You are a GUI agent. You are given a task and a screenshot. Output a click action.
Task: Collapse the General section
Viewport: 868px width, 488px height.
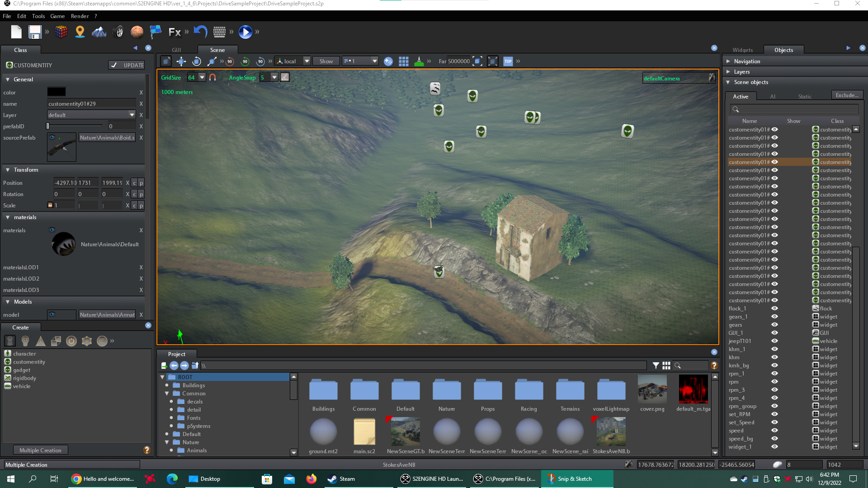(x=8, y=80)
